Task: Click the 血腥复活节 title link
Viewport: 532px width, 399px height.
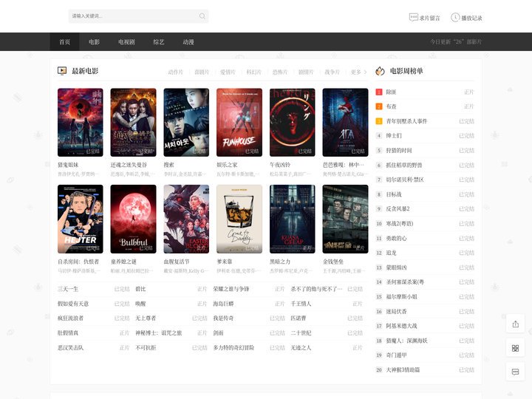Action: [x=177, y=262]
